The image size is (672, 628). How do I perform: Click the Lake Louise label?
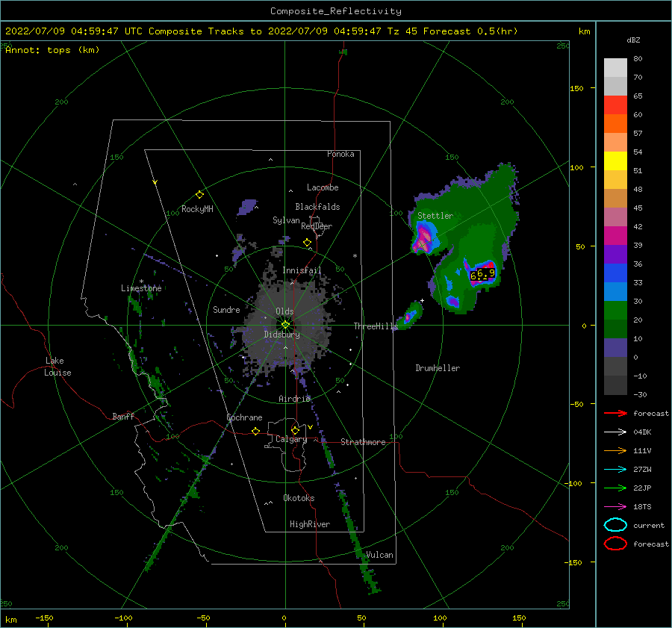coord(57,367)
